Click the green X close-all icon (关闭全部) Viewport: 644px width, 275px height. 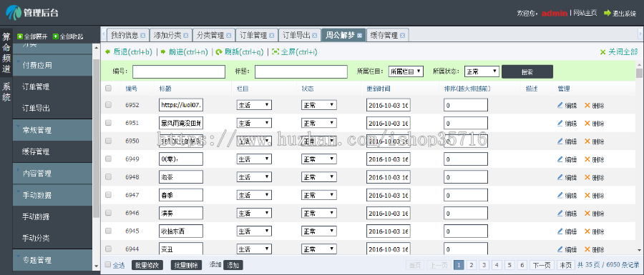(603, 52)
